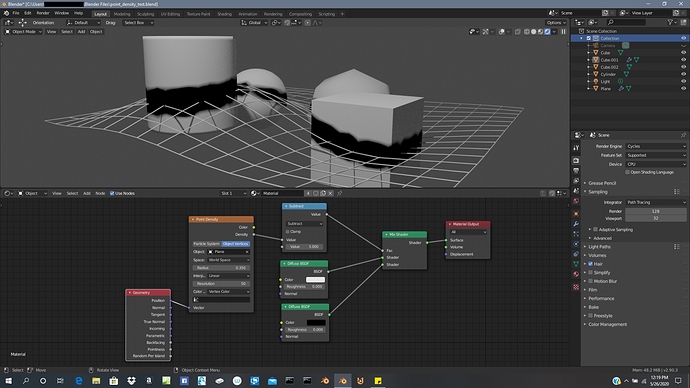Viewport: 690px width, 388px height.
Task: Open Sampling presets list icon
Action: click(x=677, y=192)
